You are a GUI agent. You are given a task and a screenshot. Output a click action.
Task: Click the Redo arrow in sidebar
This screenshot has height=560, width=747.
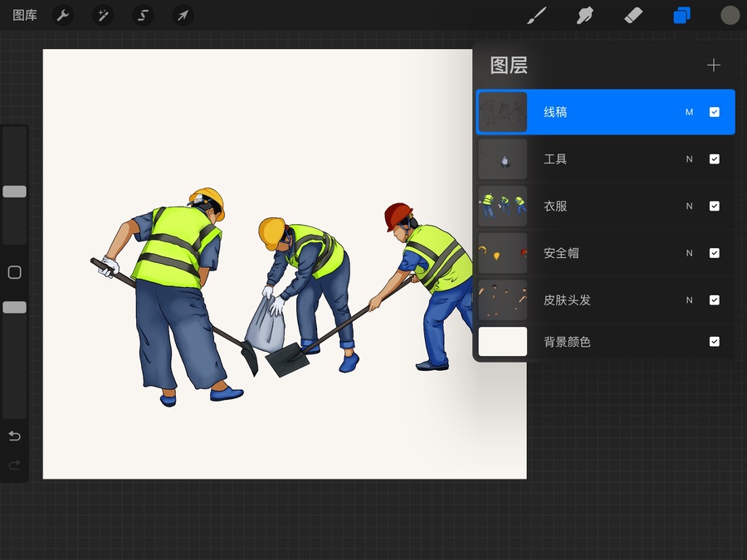[x=15, y=465]
